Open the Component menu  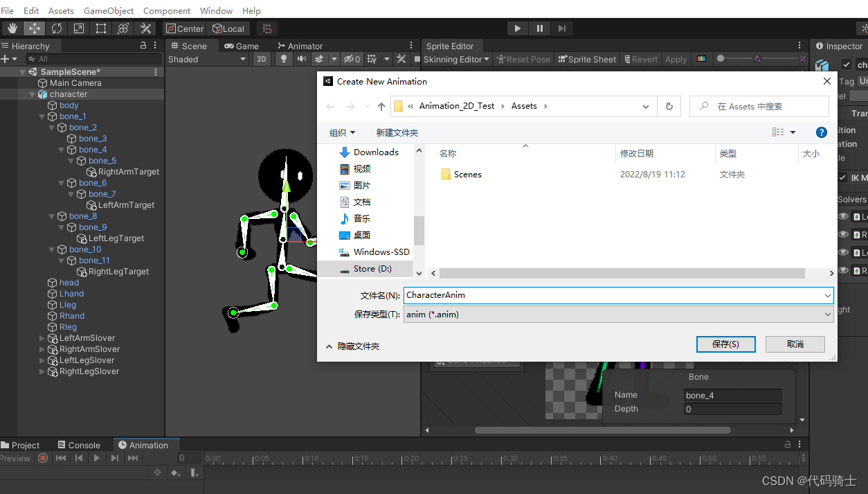[x=167, y=11]
